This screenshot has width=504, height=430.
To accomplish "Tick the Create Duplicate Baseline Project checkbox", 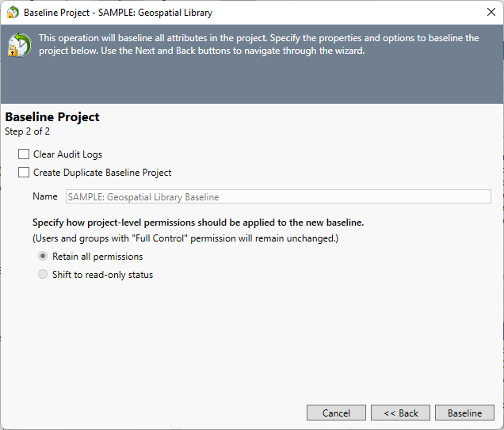I will [x=24, y=173].
